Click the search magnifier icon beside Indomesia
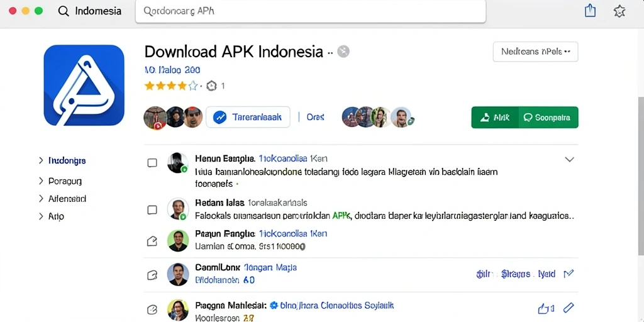Viewport: 644px width, 322px height. 64,11
